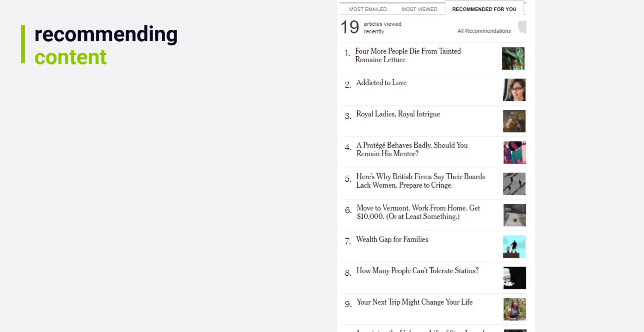Select the Recommended For You tab
Viewport: 644px width, 332px height.
pyautogui.click(x=484, y=9)
